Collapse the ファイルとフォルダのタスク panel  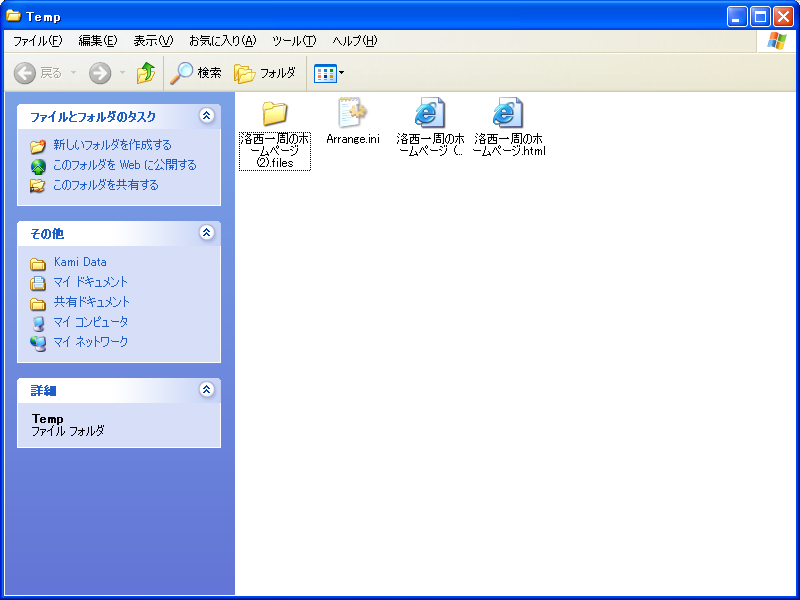(x=207, y=116)
